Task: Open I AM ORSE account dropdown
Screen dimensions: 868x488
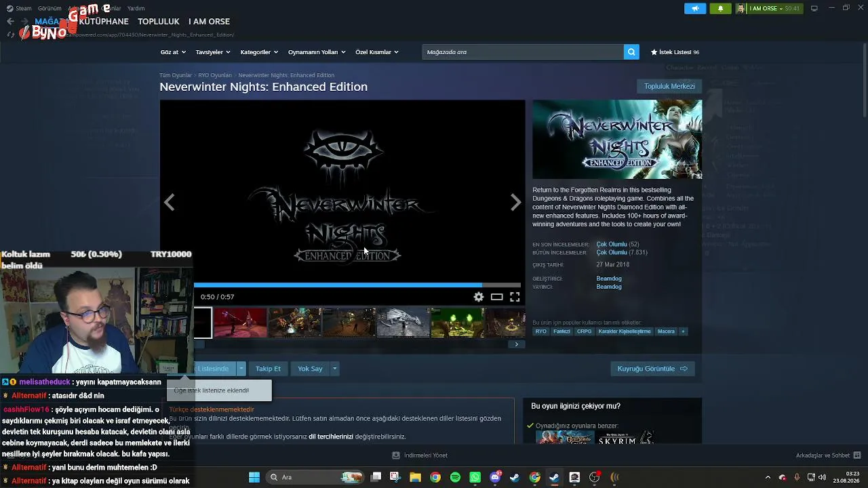Action: [x=774, y=8]
